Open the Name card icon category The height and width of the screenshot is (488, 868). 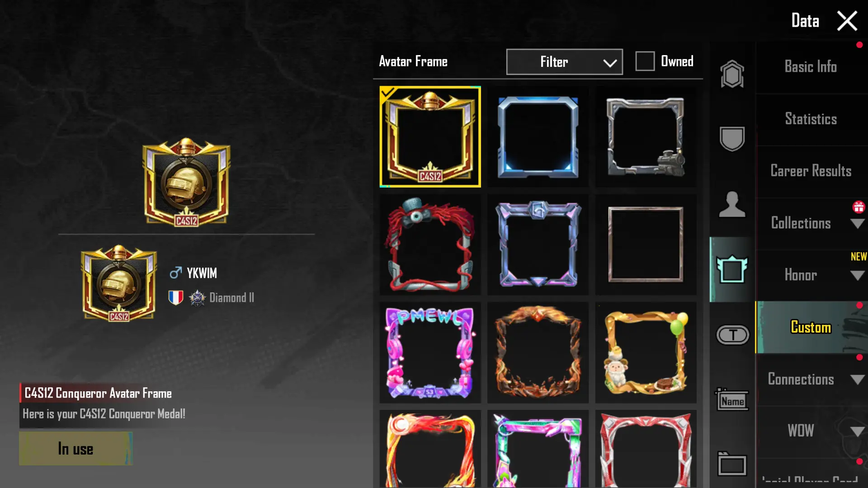(x=732, y=399)
